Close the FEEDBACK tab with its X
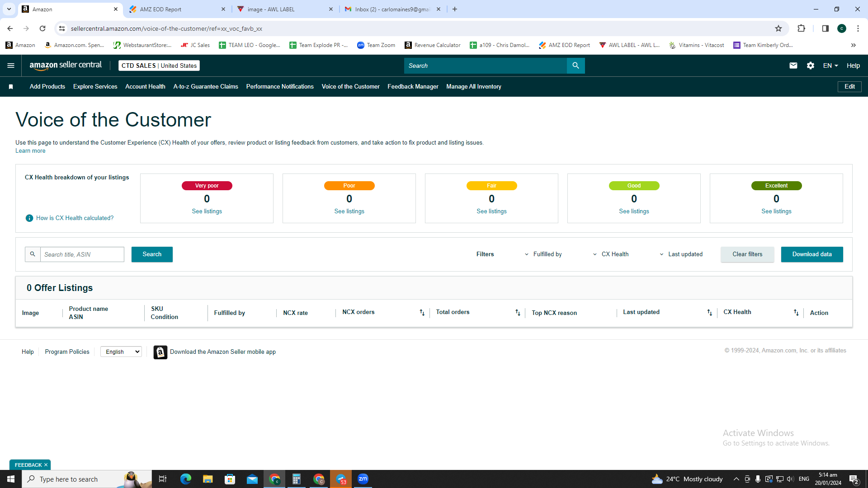 pyautogui.click(x=46, y=465)
